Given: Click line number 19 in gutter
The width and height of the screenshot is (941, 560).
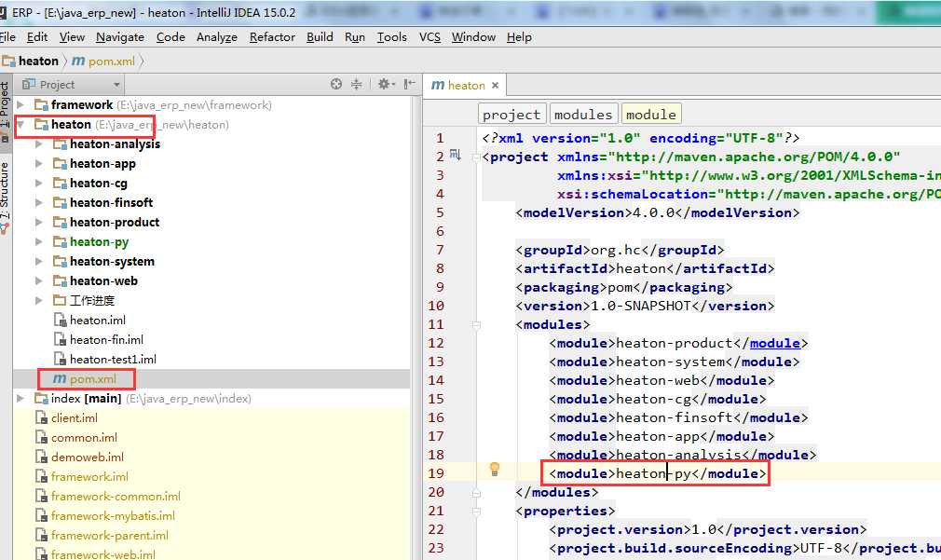Looking at the screenshot, I should [x=436, y=473].
